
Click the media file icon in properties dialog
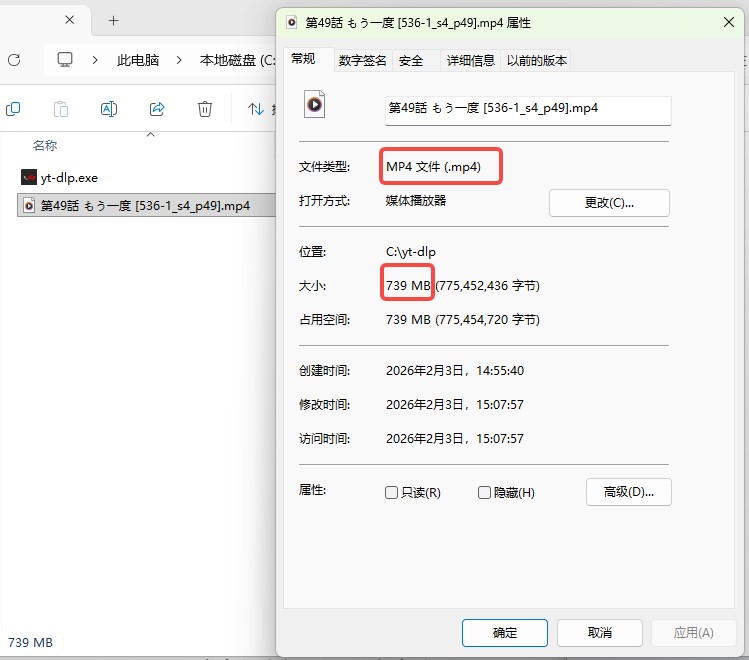(x=314, y=104)
